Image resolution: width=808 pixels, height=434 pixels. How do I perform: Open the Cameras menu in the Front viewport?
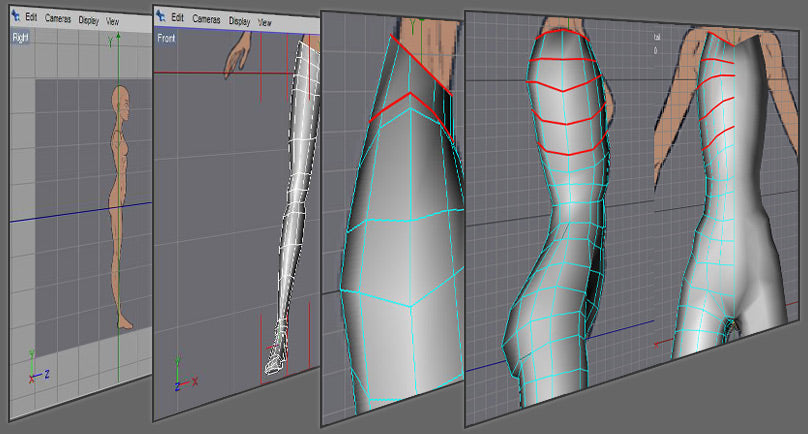pyautogui.click(x=206, y=19)
